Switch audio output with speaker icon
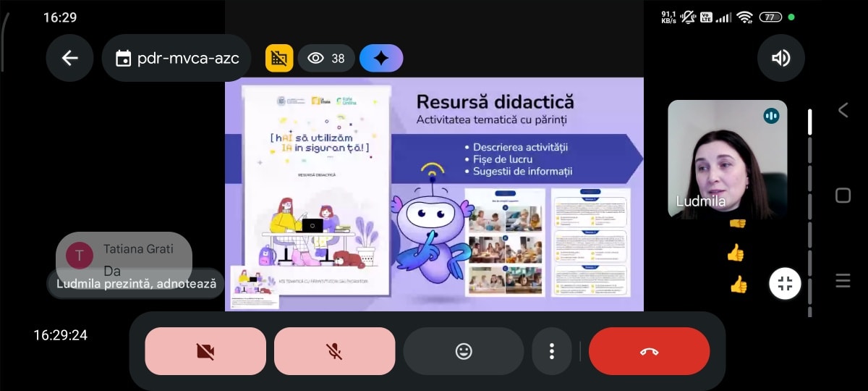 (780, 58)
